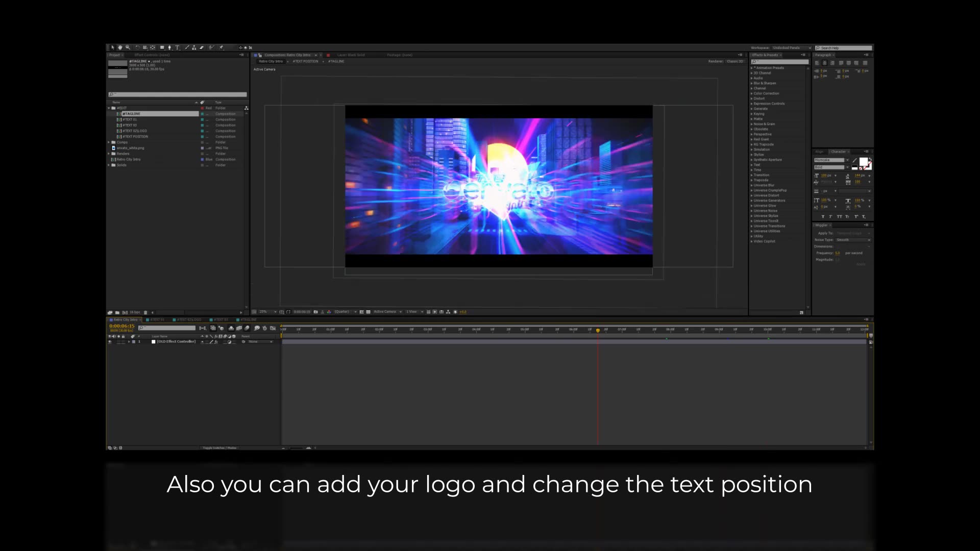This screenshot has width=980, height=551.
Task: Open the Quarter resolution dropdown
Action: 346,312
